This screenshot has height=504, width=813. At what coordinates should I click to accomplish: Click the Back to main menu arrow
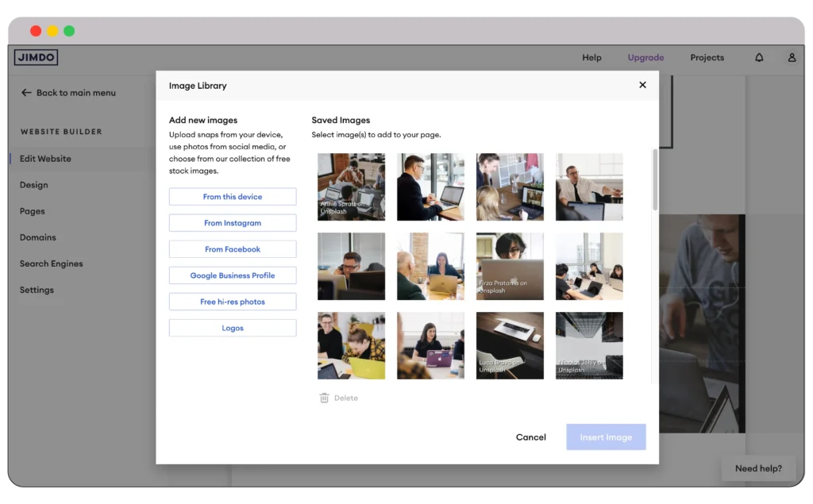(x=26, y=93)
